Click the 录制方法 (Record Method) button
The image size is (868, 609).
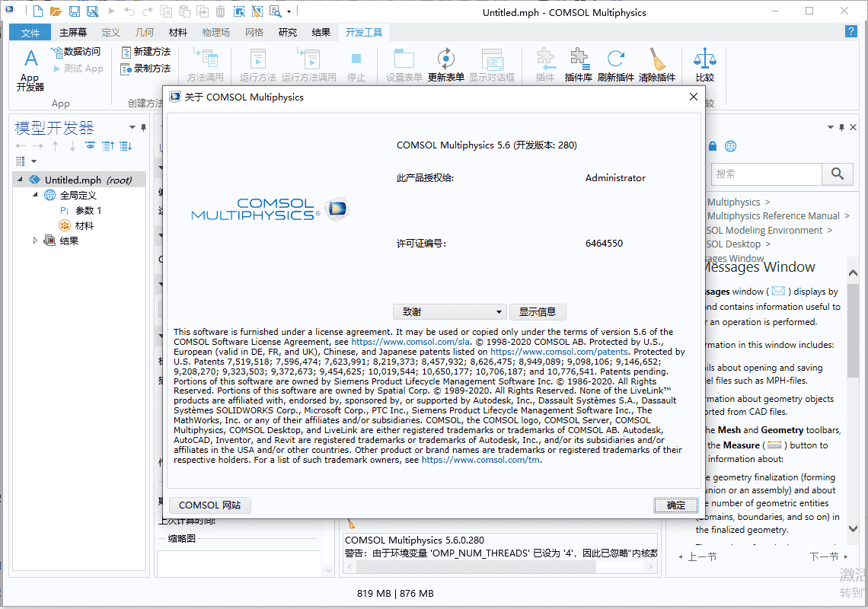(x=145, y=69)
